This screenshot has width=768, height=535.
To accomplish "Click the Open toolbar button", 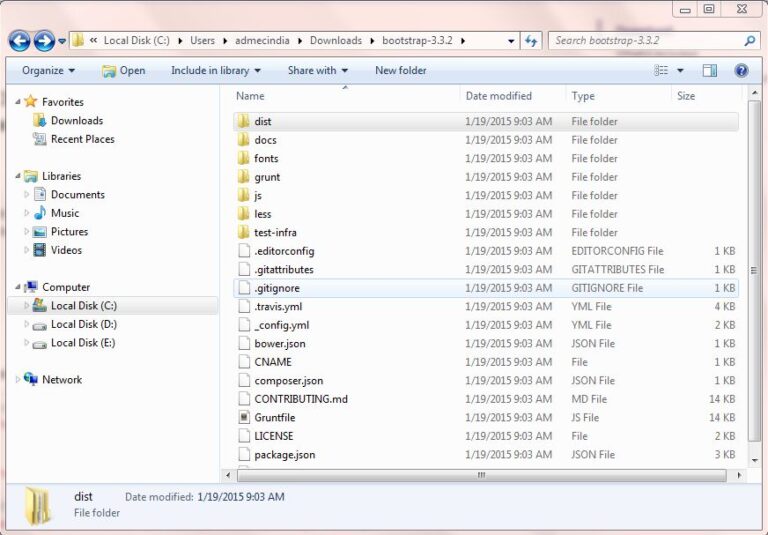I will click(123, 71).
